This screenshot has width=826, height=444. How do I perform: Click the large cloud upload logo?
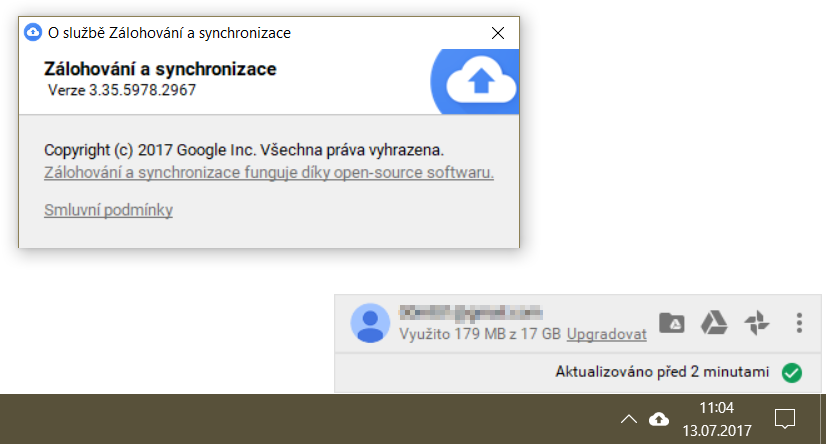tap(479, 84)
